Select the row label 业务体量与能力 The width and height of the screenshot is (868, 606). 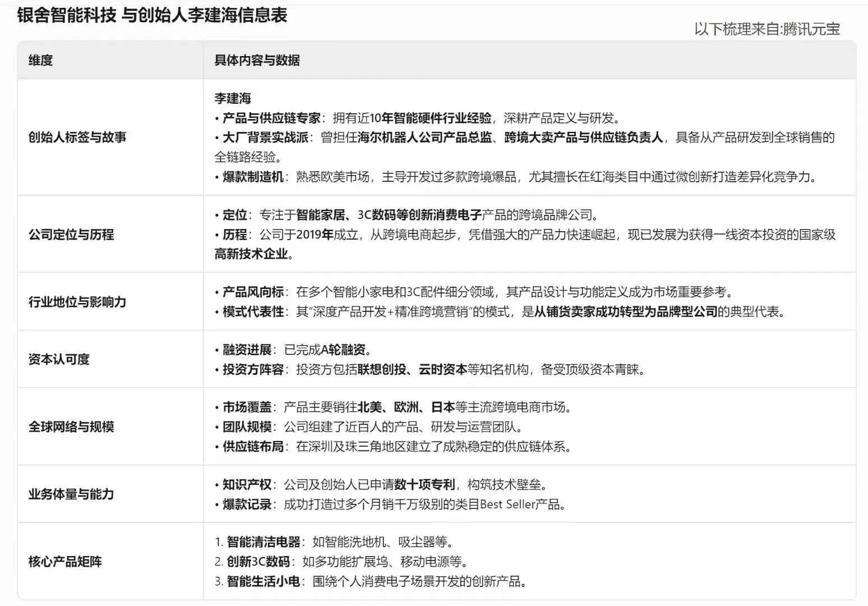(71, 494)
